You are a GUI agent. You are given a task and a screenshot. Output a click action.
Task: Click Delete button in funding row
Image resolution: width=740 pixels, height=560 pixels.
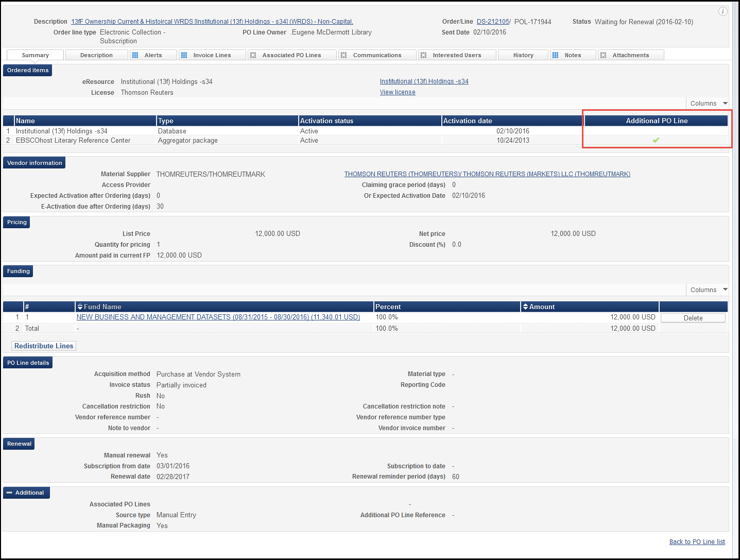[x=693, y=318]
